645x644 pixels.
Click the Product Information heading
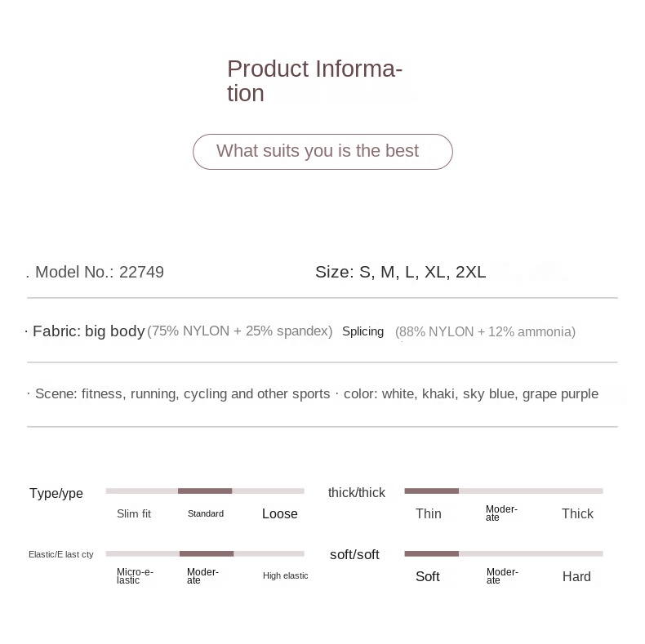click(x=314, y=81)
